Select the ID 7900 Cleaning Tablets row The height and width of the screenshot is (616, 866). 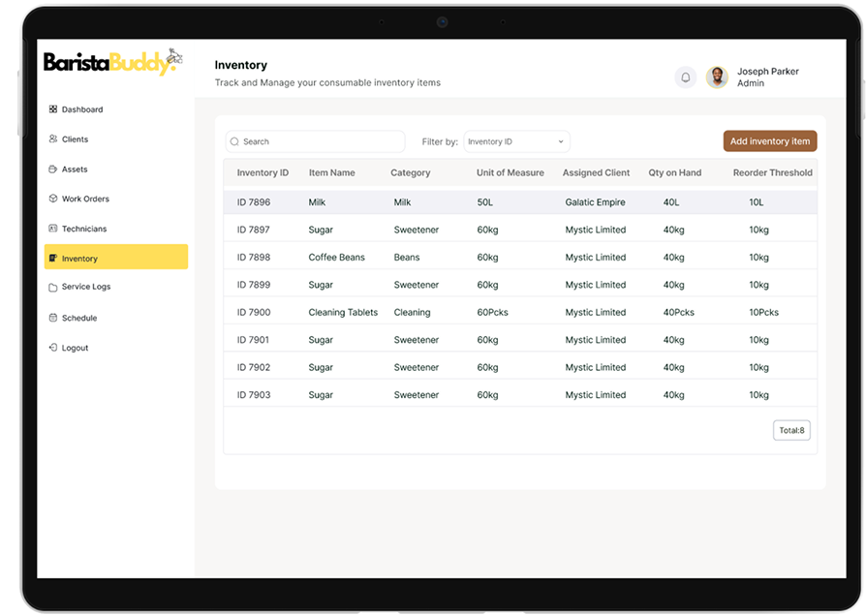coord(520,313)
